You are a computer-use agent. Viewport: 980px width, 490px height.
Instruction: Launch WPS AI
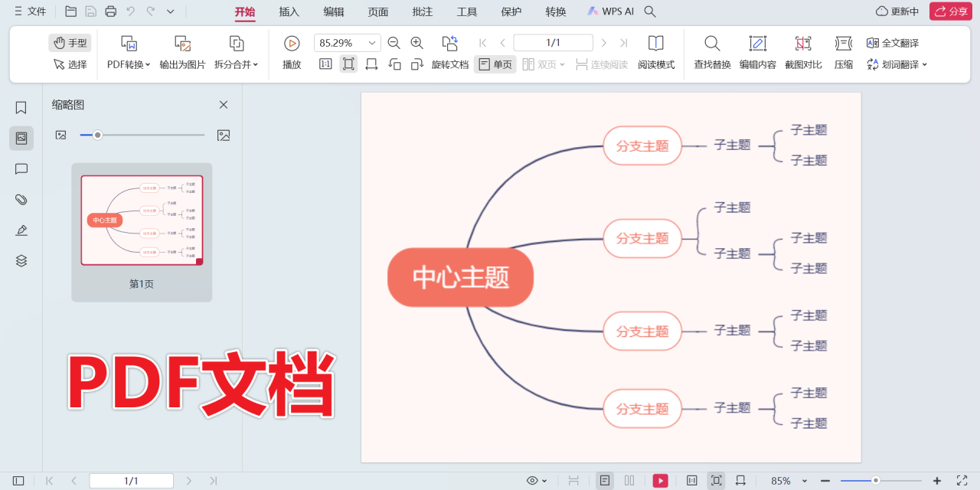click(x=610, y=11)
